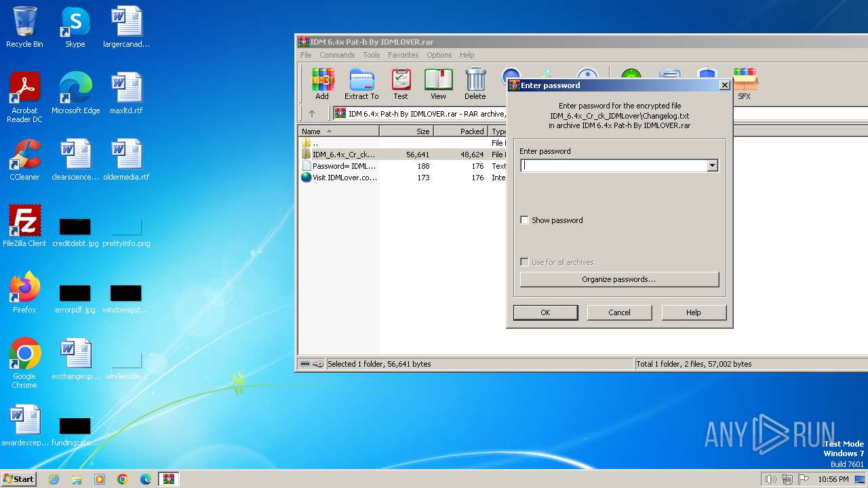Open Microsoft Edge desktop shortcut
Viewport: 868px width, 488px height.
[75, 94]
